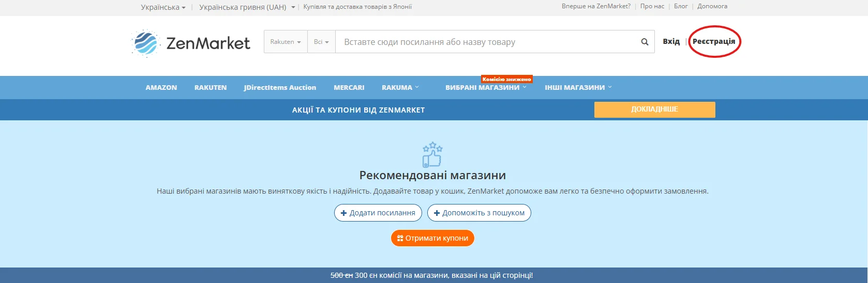Screen dimensions: 868x283
Task: Click the Допоможіть з пошуком button
Action: [479, 213]
